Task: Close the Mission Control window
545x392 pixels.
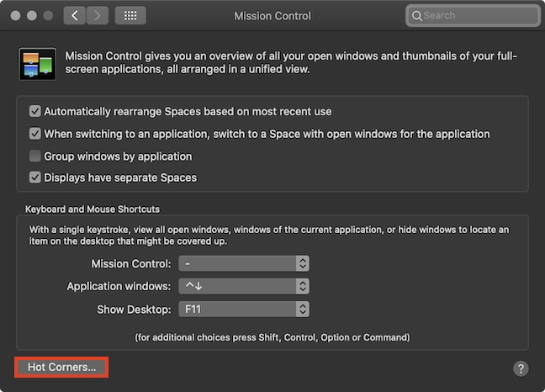Action: 15,16
